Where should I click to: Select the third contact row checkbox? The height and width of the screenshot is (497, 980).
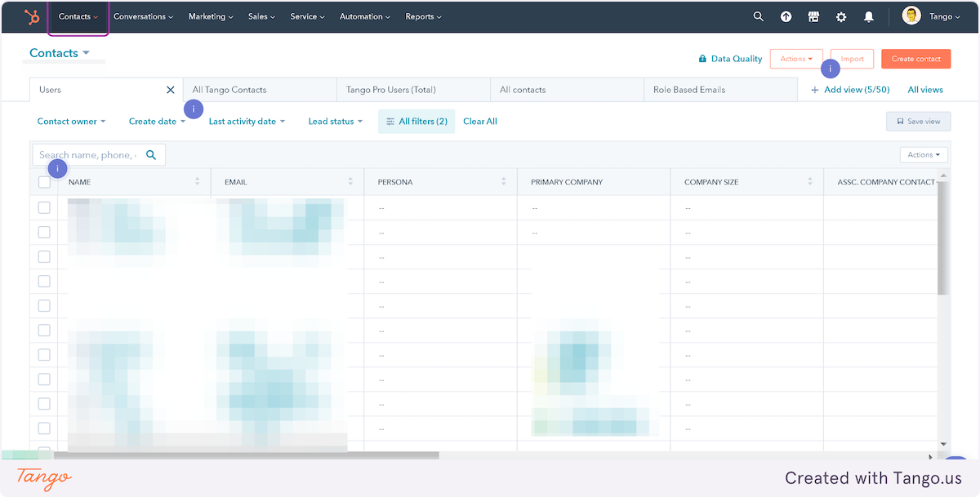coord(44,256)
